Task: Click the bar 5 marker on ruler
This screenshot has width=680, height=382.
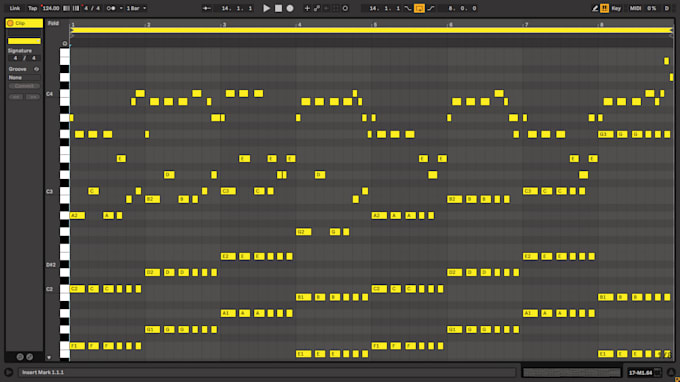Action: pos(375,24)
